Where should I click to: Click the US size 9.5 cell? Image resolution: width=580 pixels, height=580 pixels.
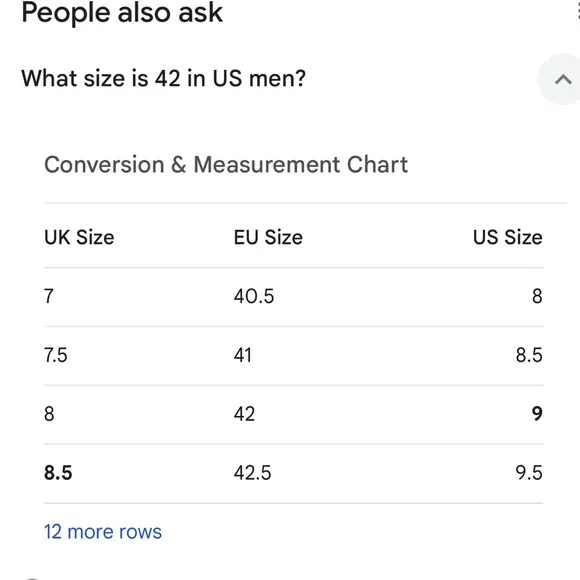(x=529, y=473)
